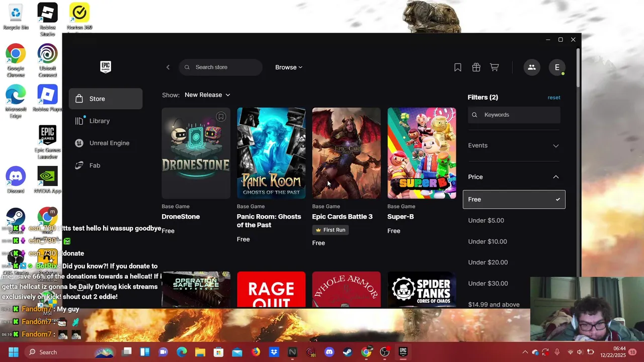Open Google Chrome desktop shortcut
This screenshot has height=362, width=644.
pyautogui.click(x=16, y=60)
